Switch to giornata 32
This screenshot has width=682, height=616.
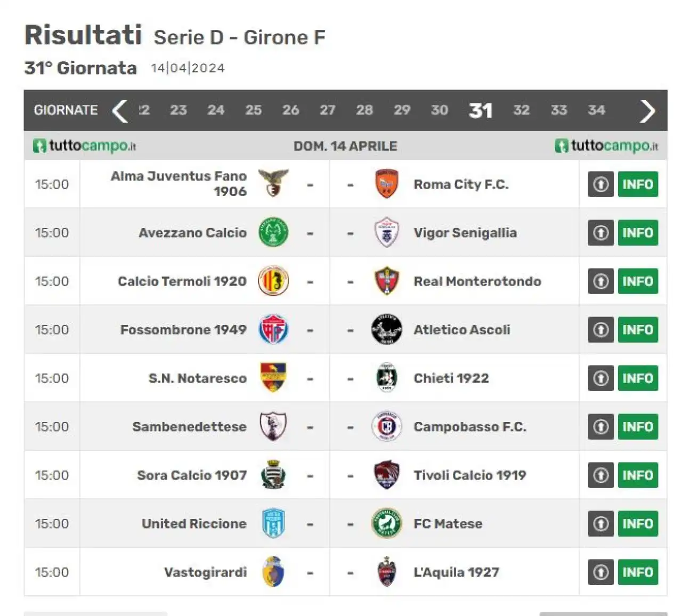[x=521, y=110]
